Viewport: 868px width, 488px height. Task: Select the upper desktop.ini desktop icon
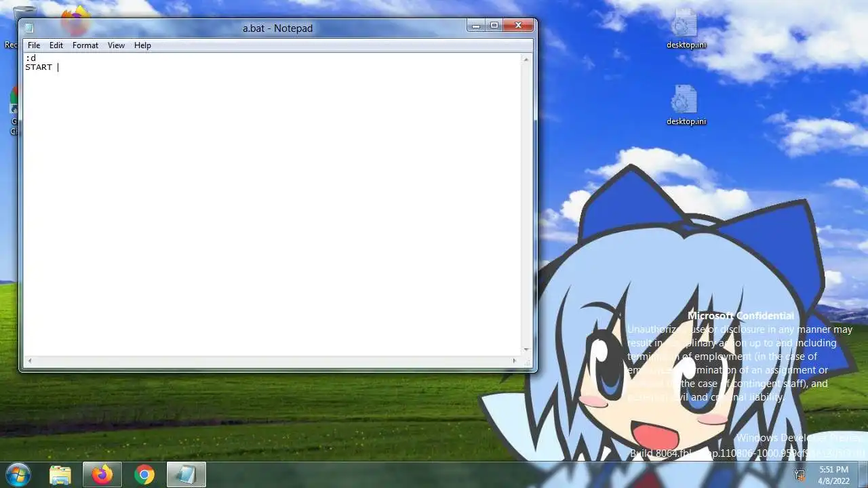(686, 30)
